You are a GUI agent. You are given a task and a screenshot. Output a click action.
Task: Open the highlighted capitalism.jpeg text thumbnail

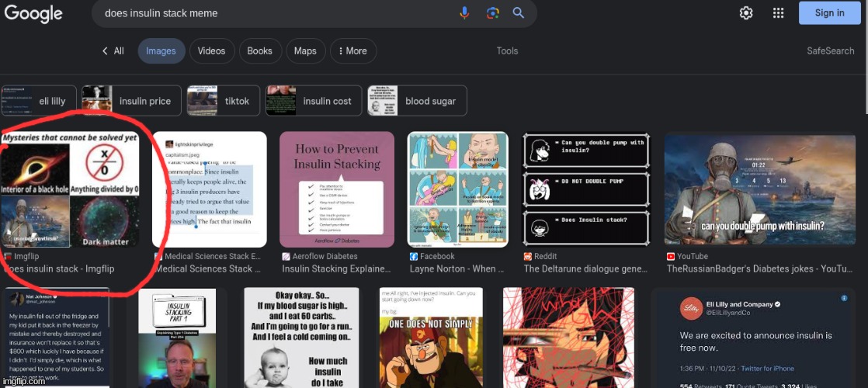[210, 189]
